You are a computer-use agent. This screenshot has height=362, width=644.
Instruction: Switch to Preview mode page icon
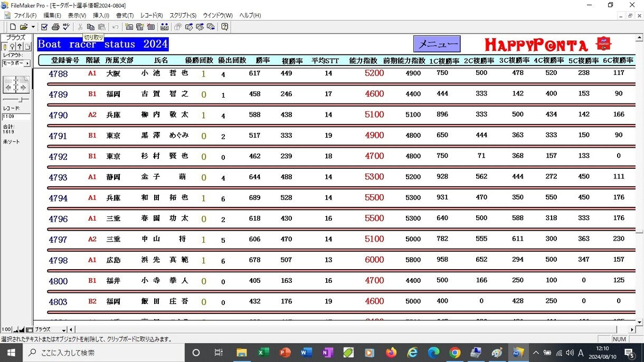pyautogui.click(x=27, y=46)
